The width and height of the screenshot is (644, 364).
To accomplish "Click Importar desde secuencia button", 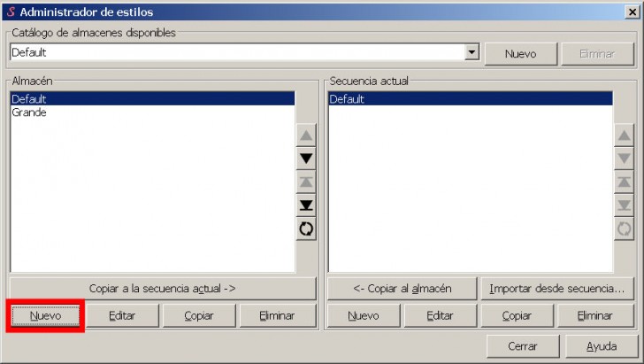I will (x=557, y=288).
